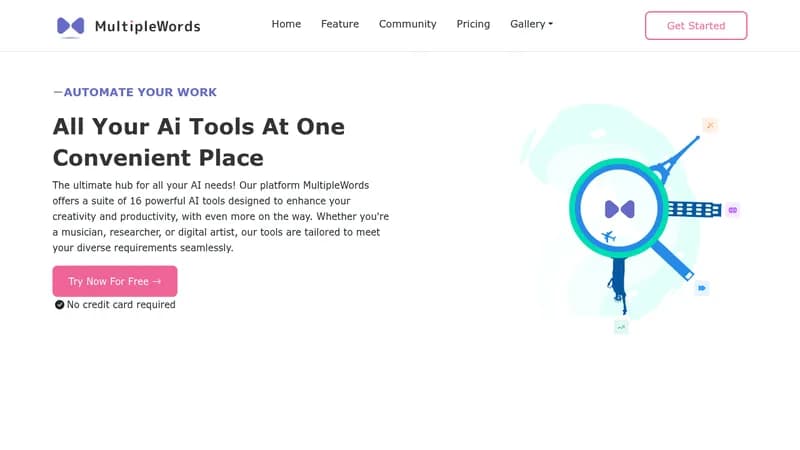Click the airplane icon inside the magnifier

(x=608, y=236)
